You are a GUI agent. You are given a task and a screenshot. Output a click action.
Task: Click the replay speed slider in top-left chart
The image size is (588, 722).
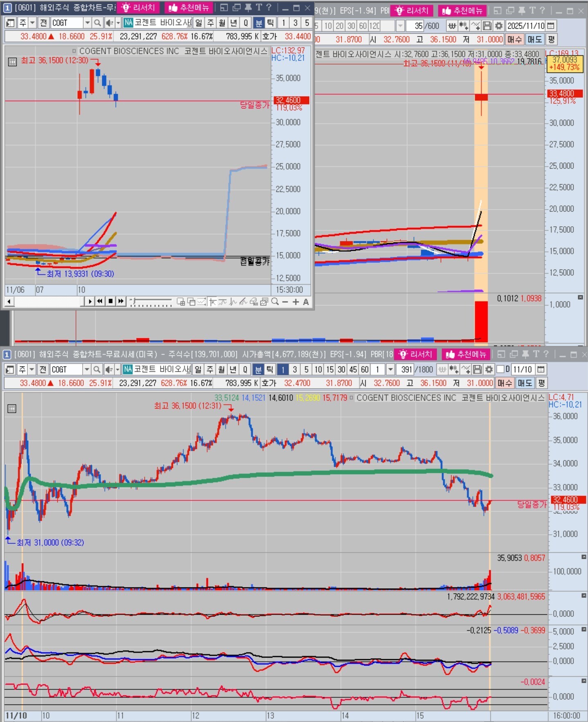[x=151, y=302]
